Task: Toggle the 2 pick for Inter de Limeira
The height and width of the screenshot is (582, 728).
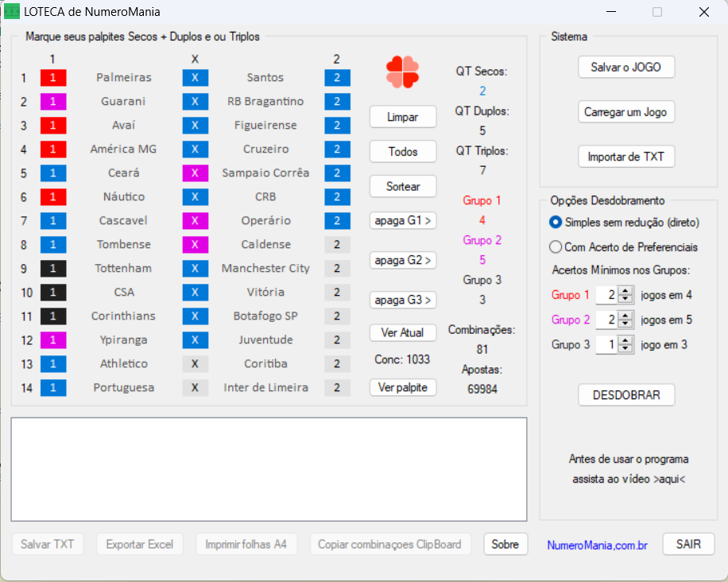Action: 337,388
